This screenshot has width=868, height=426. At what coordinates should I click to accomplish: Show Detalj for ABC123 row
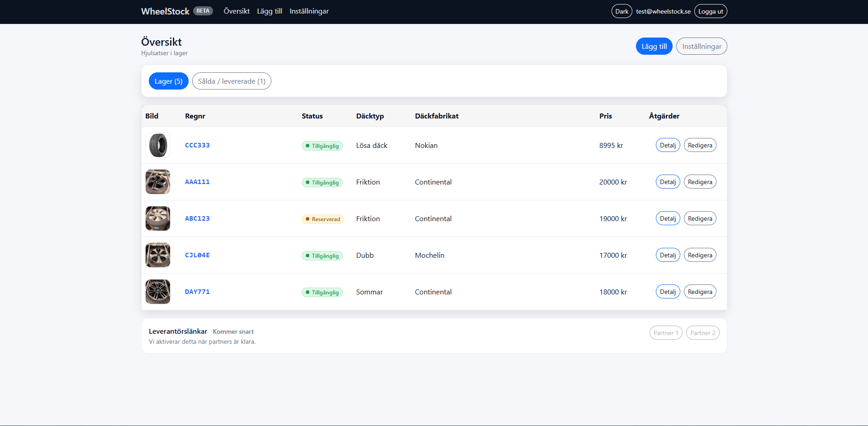[x=668, y=218]
